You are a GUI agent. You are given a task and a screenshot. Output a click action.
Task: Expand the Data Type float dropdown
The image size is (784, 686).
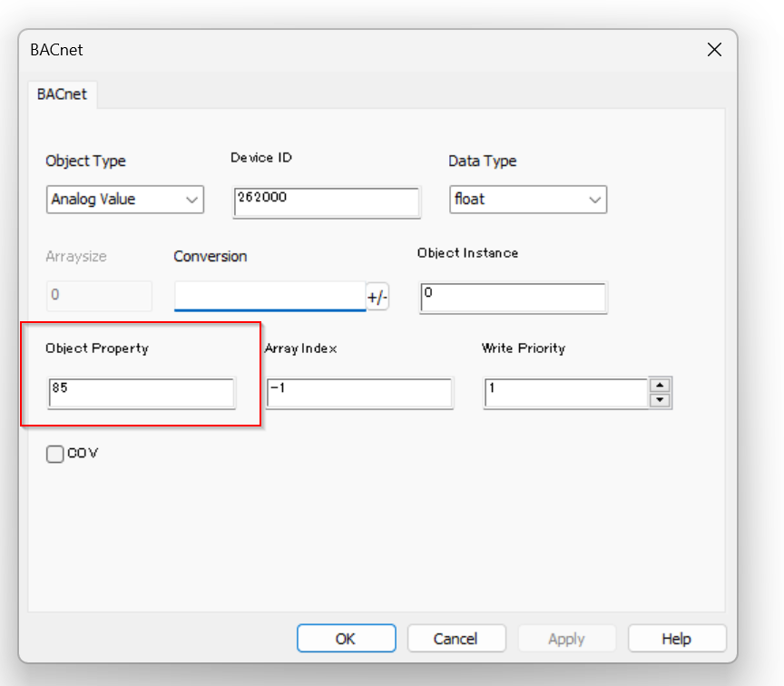528,200
